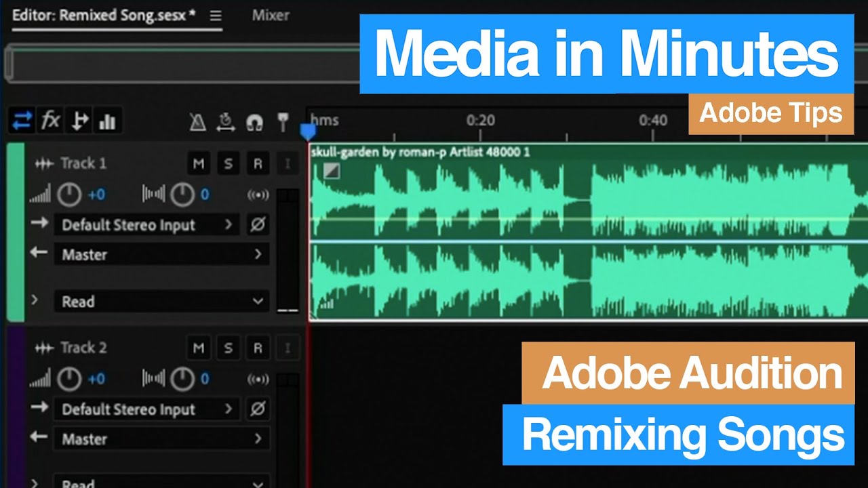868x488 pixels.
Task: Click Track 2 output arrow icon
Action: [x=39, y=437]
